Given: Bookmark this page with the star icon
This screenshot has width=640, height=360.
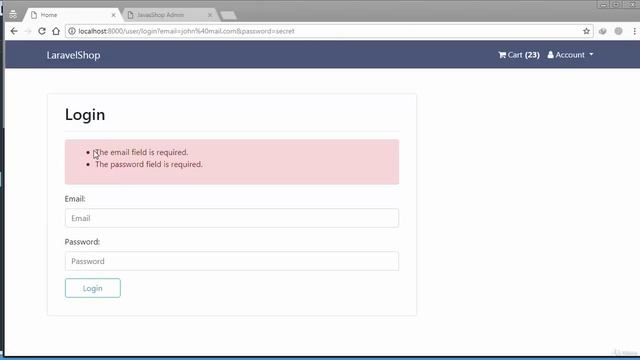Looking at the screenshot, I should tap(587, 31).
